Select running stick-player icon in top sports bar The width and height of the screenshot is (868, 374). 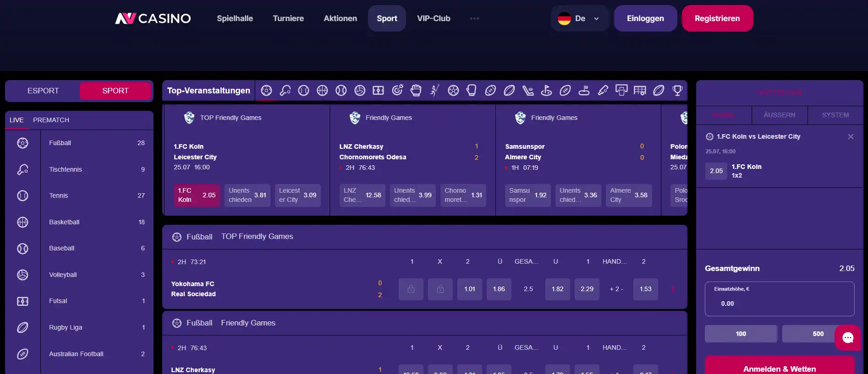pos(434,90)
